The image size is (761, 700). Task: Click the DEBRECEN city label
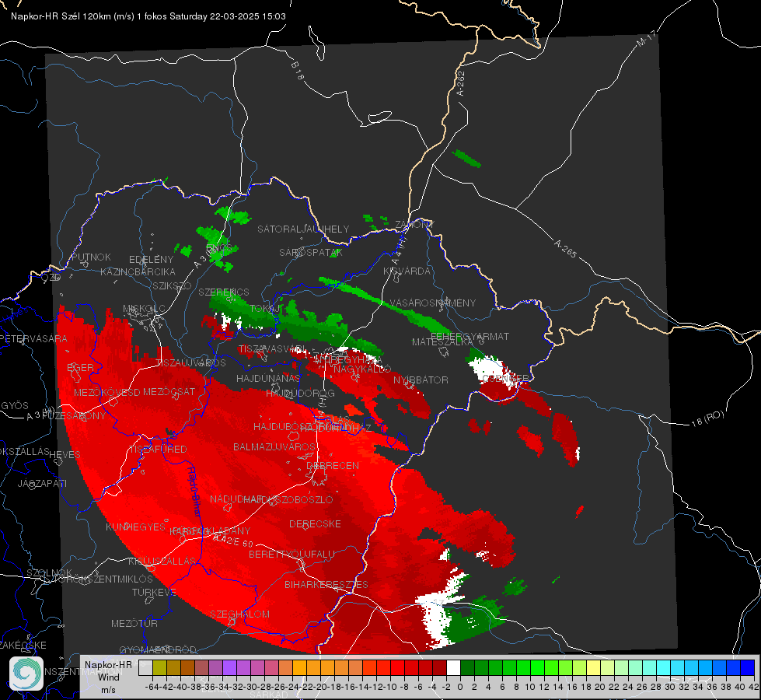[x=333, y=465]
